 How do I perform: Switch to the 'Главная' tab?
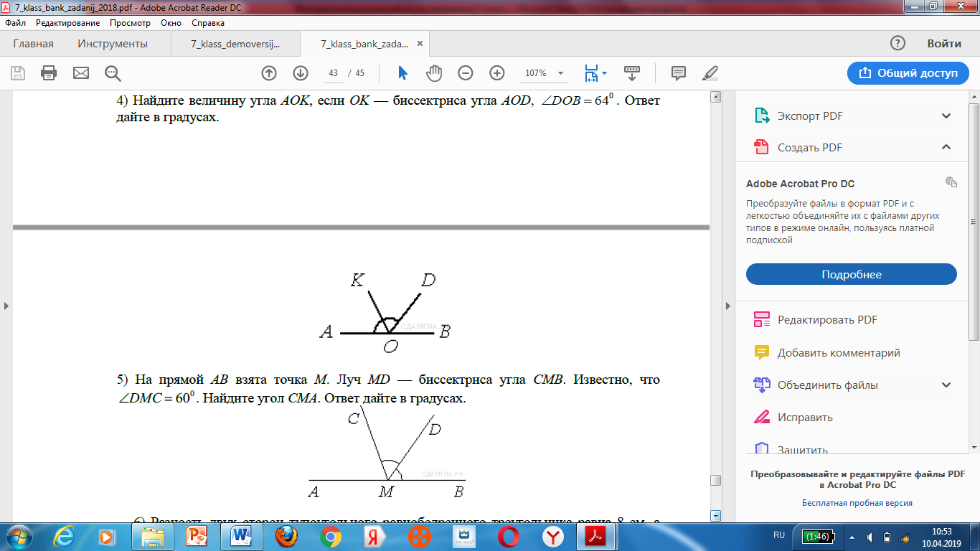[x=33, y=44]
